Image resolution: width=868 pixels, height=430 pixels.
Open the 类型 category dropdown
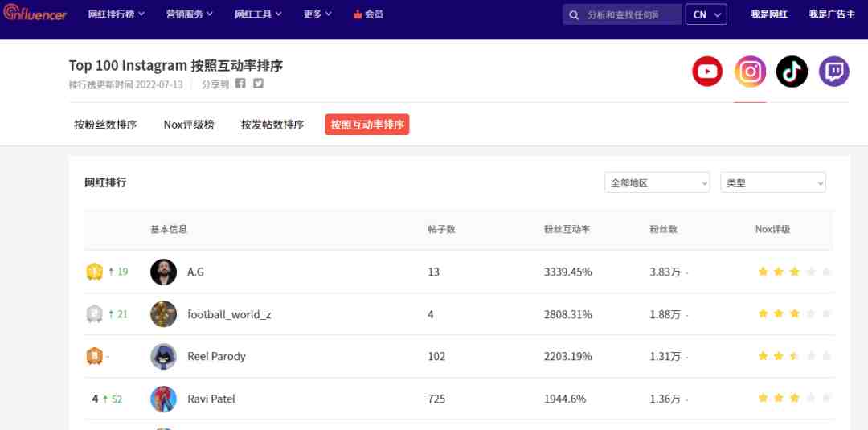(773, 182)
